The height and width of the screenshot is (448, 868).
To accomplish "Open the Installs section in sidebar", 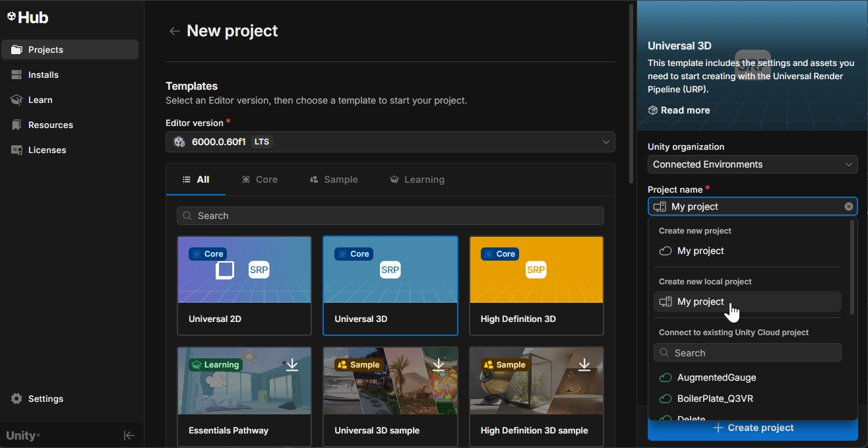I will click(x=44, y=75).
